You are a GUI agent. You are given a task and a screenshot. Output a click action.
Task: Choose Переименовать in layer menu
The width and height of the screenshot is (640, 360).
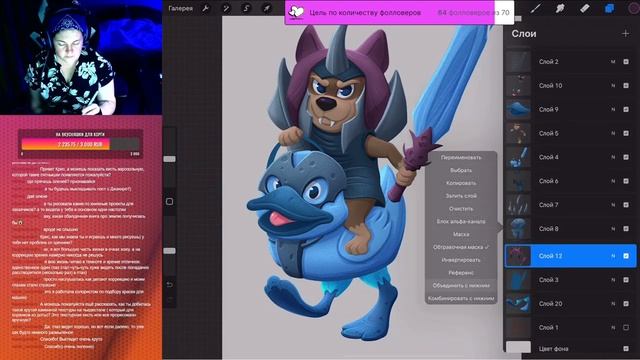(x=461, y=157)
